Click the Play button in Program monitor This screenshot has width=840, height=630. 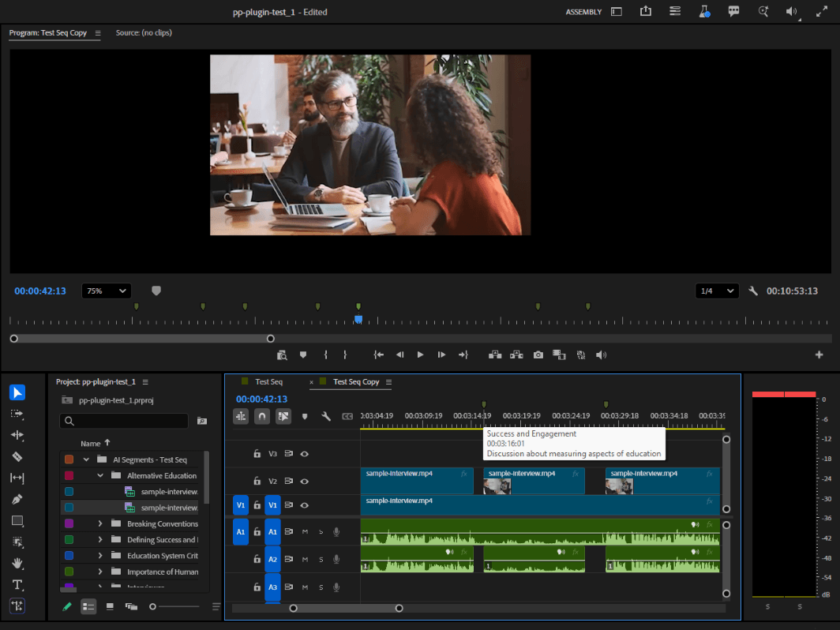click(420, 355)
